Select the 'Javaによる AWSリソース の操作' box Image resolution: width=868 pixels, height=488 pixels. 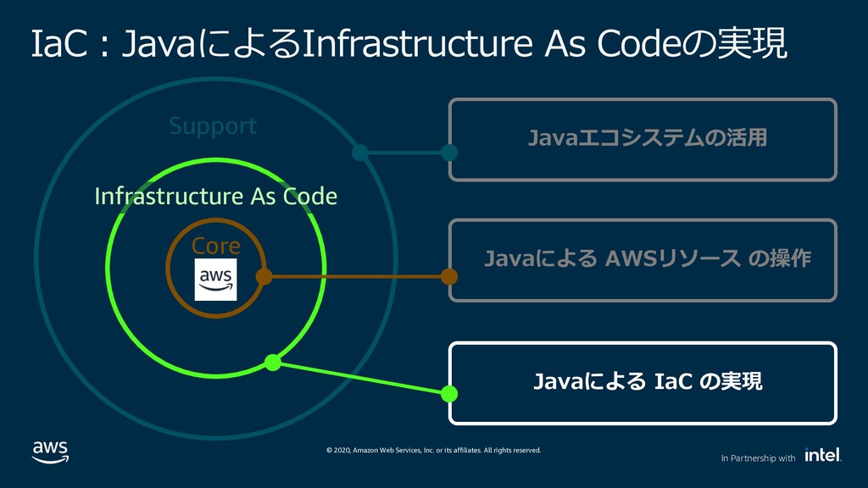pyautogui.click(x=643, y=260)
